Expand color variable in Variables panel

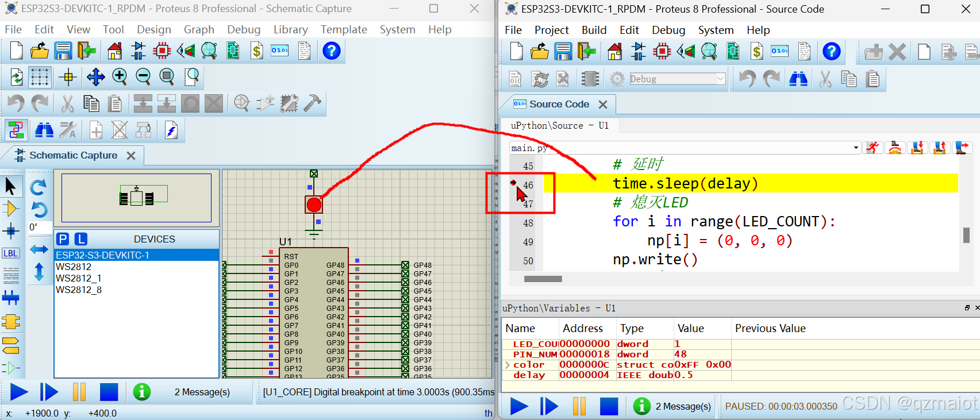pyautogui.click(x=507, y=365)
